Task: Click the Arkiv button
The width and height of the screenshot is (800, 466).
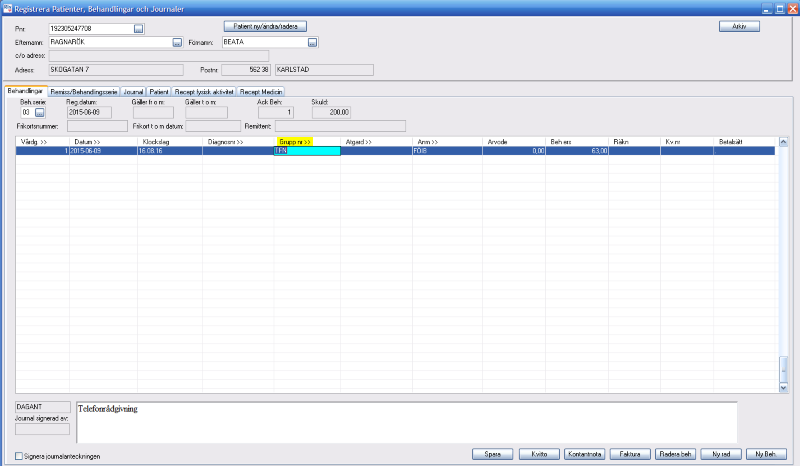Action: click(739, 26)
